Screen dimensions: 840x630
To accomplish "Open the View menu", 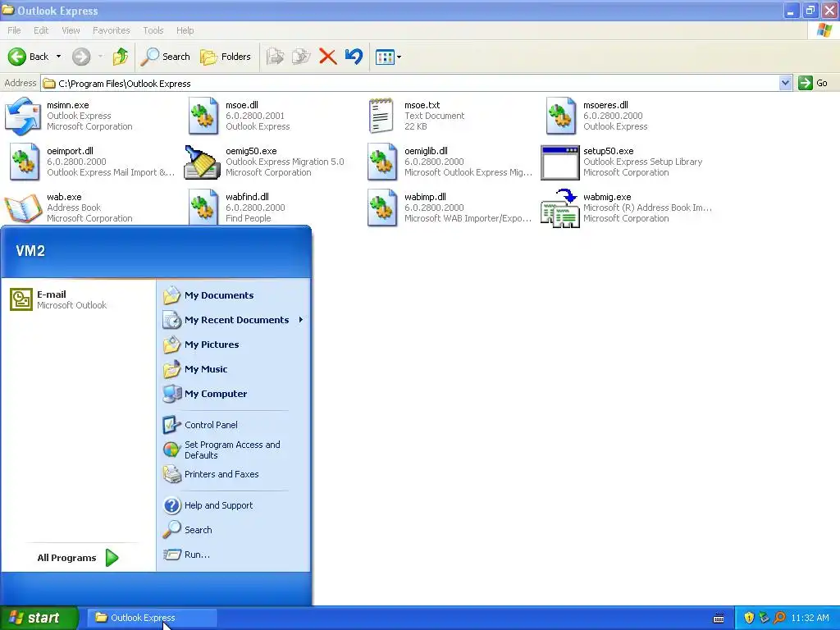I will coord(71,30).
